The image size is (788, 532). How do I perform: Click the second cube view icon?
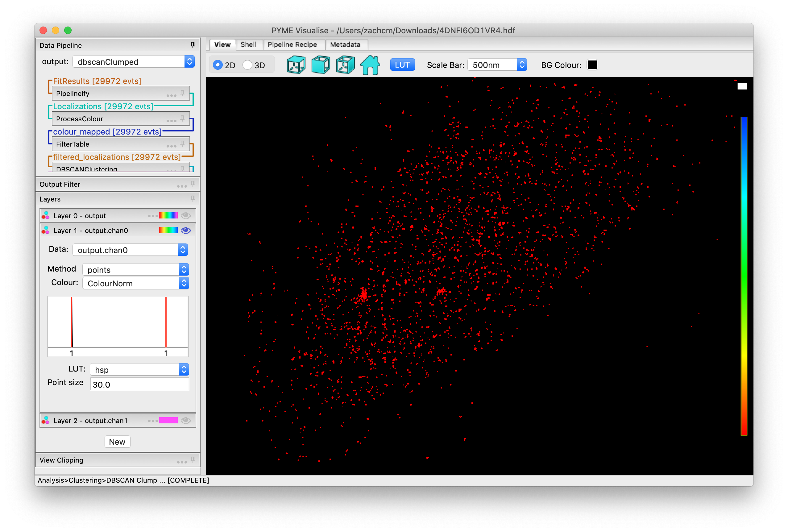(x=321, y=65)
